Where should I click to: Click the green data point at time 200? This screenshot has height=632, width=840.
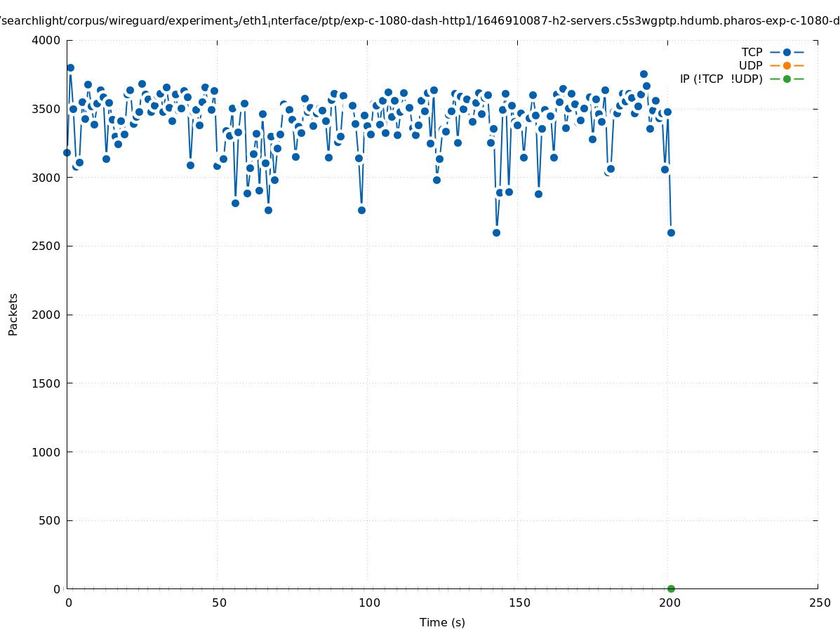tap(671, 589)
